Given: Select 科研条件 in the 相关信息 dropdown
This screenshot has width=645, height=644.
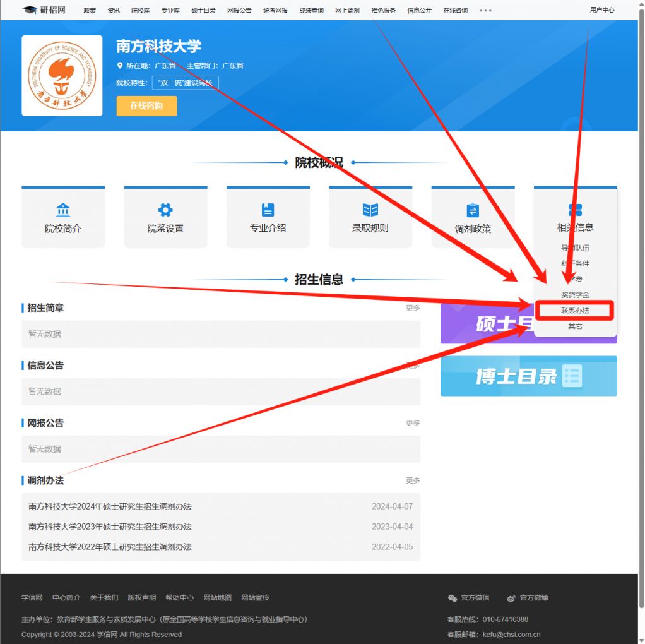Looking at the screenshot, I should [x=575, y=263].
